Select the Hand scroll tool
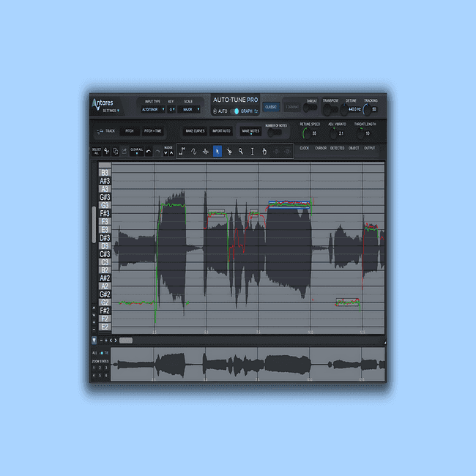Image resolution: width=476 pixels, height=476 pixels. click(264, 151)
